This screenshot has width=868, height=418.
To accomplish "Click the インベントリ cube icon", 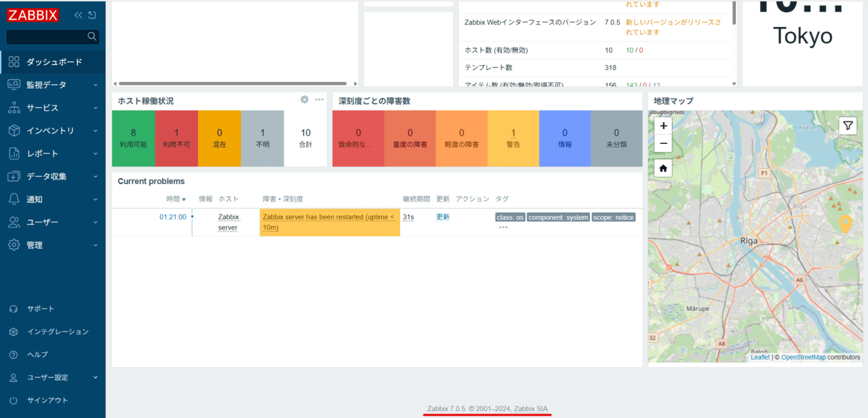I will pos(14,130).
